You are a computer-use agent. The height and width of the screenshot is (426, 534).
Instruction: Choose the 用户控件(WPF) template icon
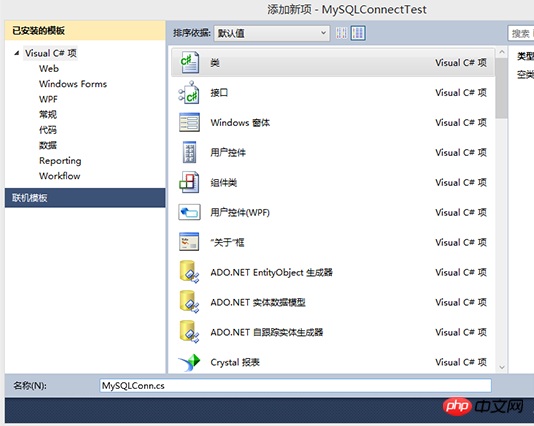click(x=189, y=212)
